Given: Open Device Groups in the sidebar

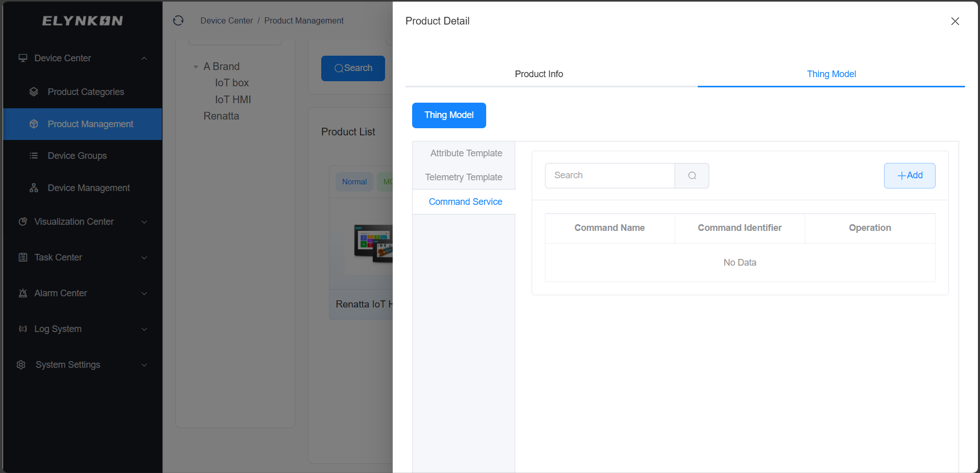Looking at the screenshot, I should (x=83, y=156).
